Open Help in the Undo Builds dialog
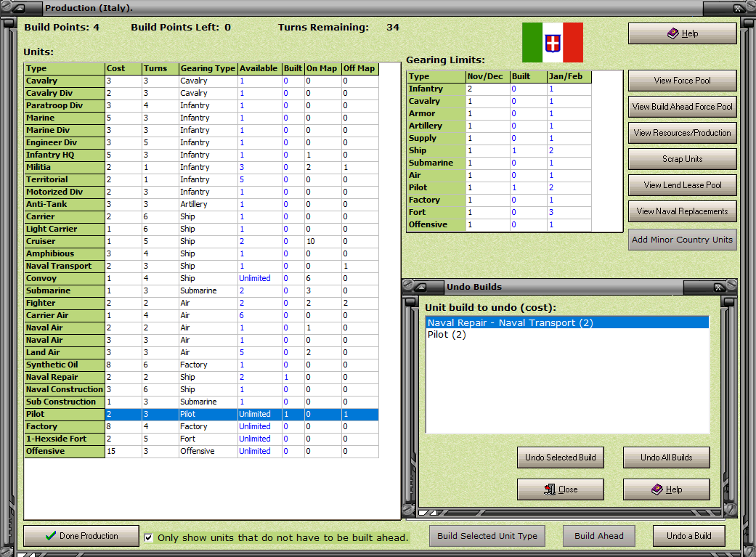This screenshot has height=557, width=756. (667, 489)
